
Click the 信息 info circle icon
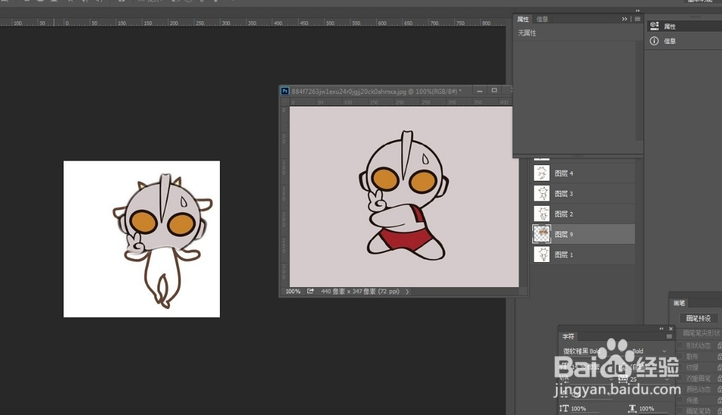point(654,41)
